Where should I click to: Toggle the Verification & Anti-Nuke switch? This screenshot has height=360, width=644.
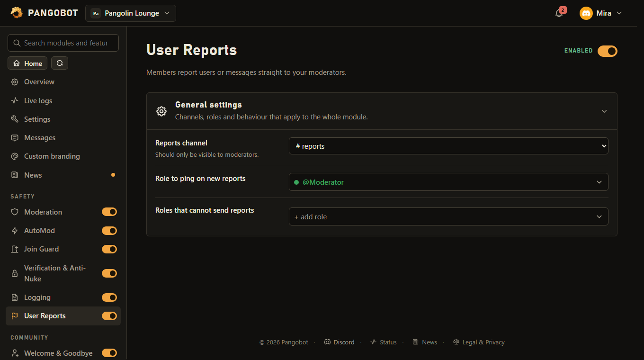coord(109,273)
